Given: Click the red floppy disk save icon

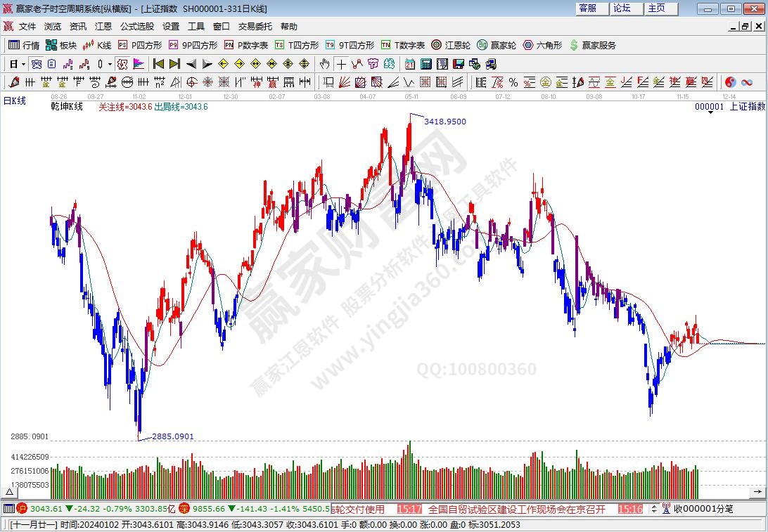Looking at the screenshot, I should pyautogui.click(x=459, y=64).
